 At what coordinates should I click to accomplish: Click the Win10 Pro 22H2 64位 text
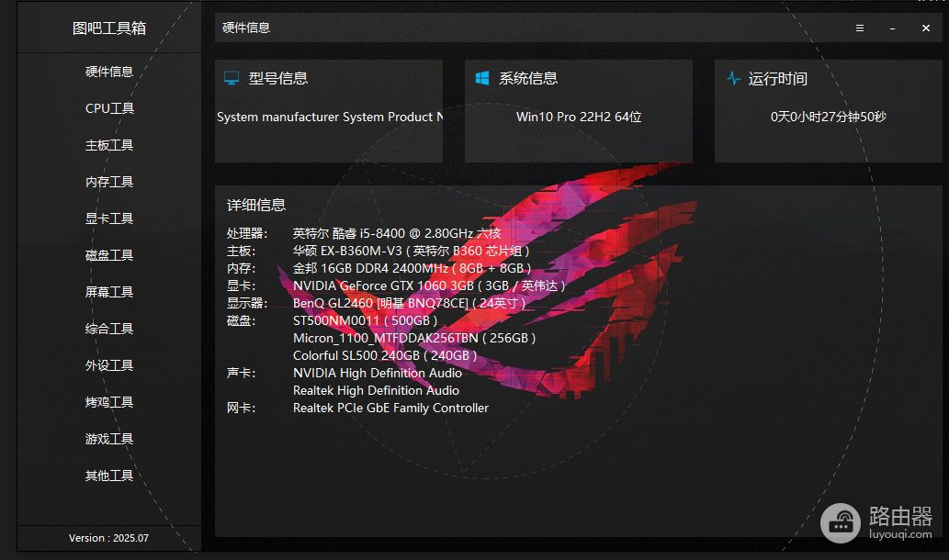(x=579, y=117)
